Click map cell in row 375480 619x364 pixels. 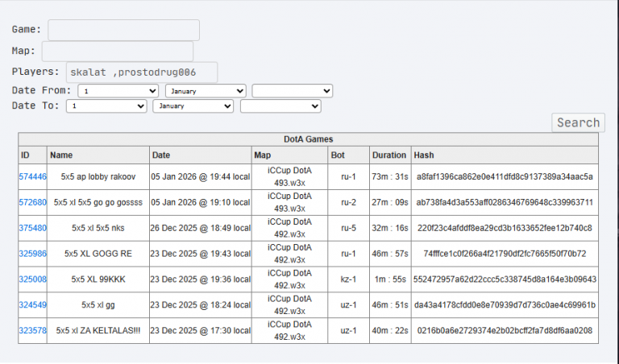289,228
